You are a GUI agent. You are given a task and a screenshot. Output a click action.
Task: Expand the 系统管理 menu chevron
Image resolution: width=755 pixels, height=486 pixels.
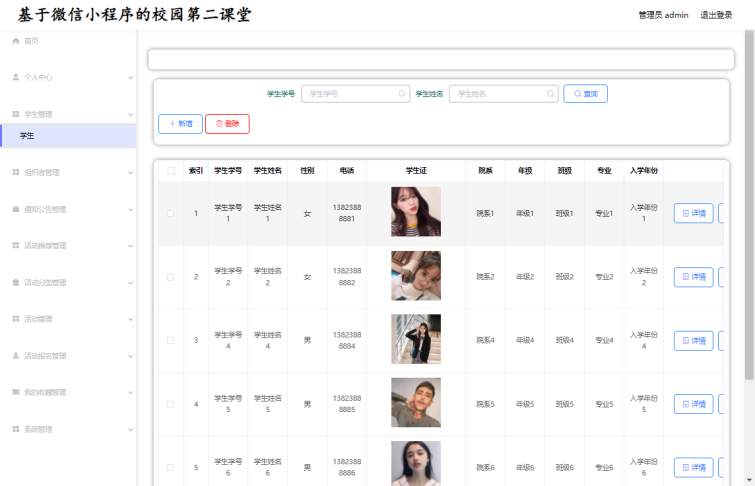click(130, 429)
